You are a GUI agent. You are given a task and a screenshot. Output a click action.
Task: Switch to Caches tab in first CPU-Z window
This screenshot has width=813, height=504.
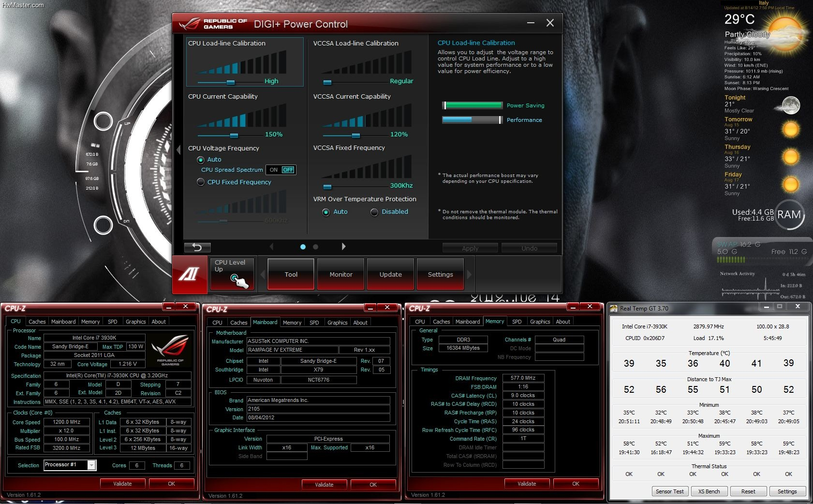pos(37,322)
